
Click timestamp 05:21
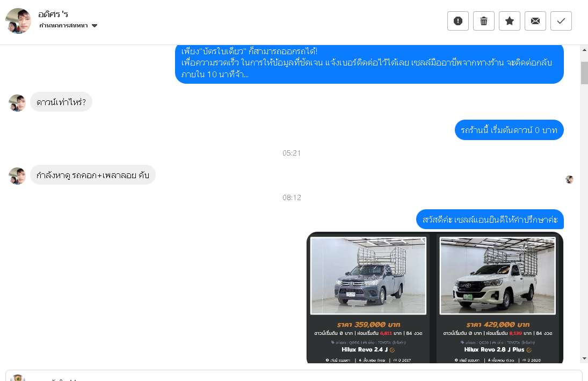292,153
